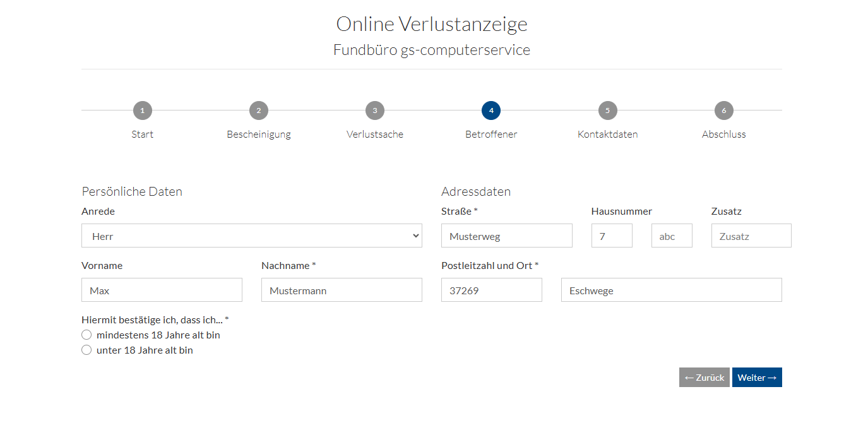The image size is (868, 442).
Task: Select 'mindestens 18 Jahre alt bin' option
Action: [x=86, y=335]
